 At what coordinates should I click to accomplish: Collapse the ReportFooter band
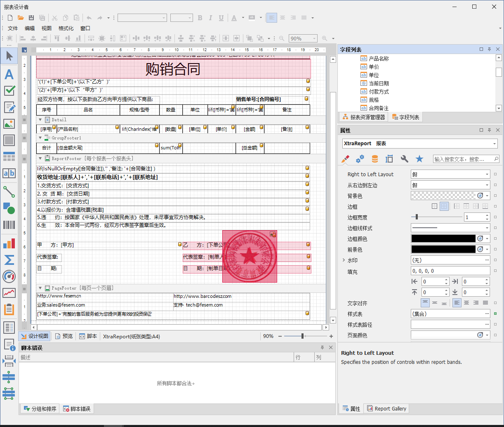[40, 158]
